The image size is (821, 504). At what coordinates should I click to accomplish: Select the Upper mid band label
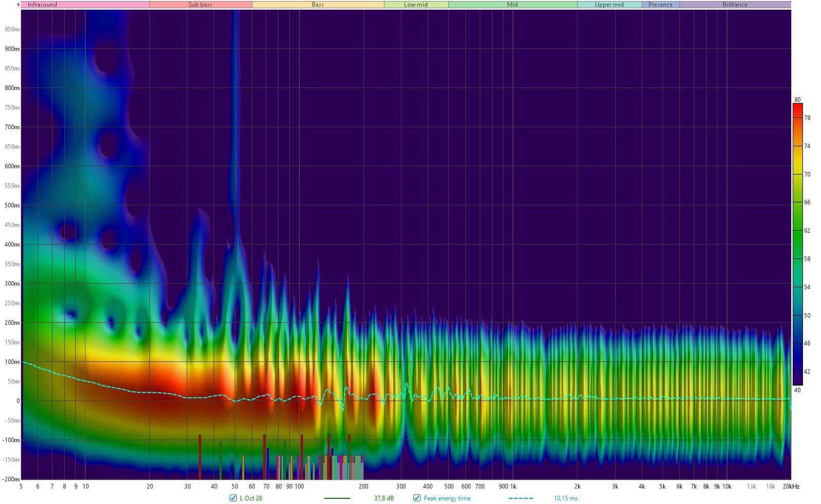[609, 5]
